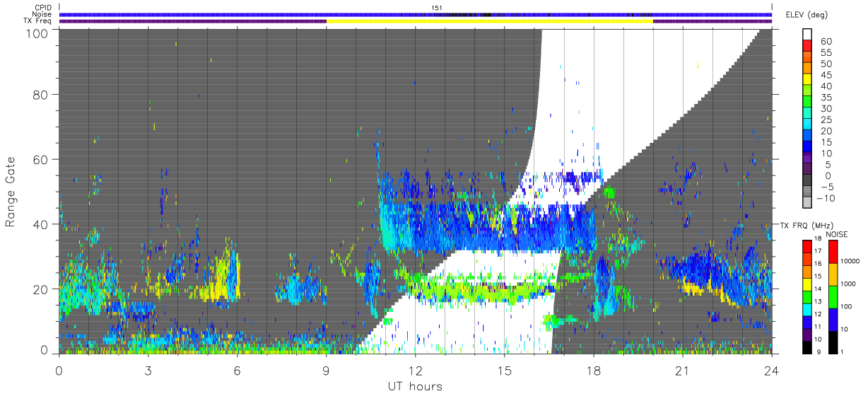868x401 pixels.
Task: Click ELEV colorbar value 35
Action: [x=825, y=98]
